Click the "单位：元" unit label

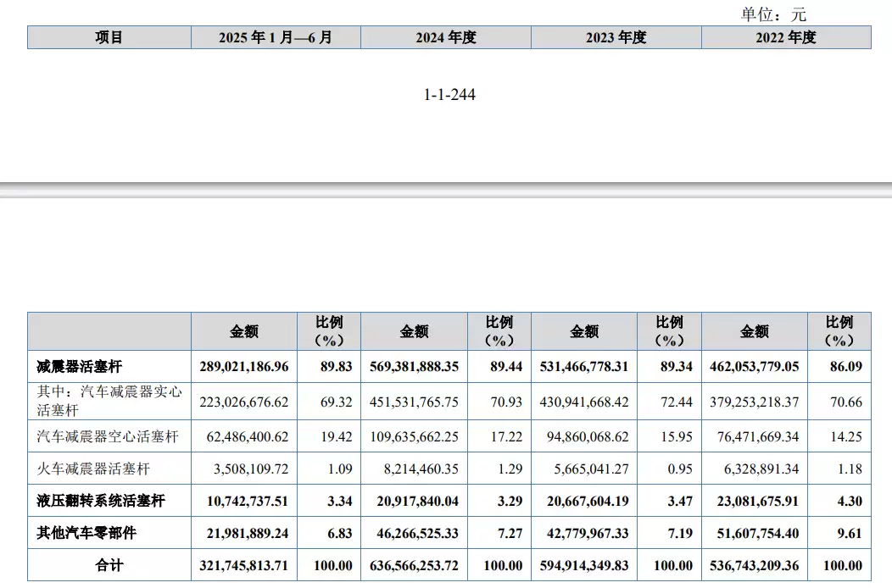(773, 14)
